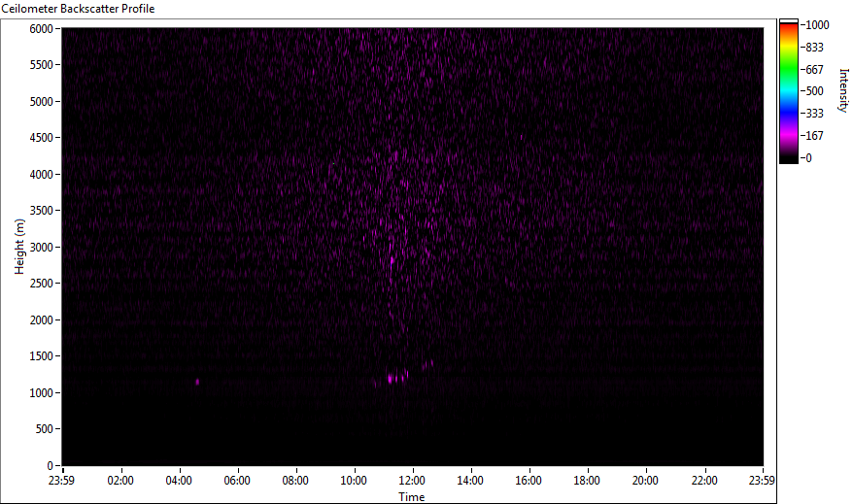Select the 18:00 time tick label
Viewport: 853px width, 504px height.
[587, 480]
